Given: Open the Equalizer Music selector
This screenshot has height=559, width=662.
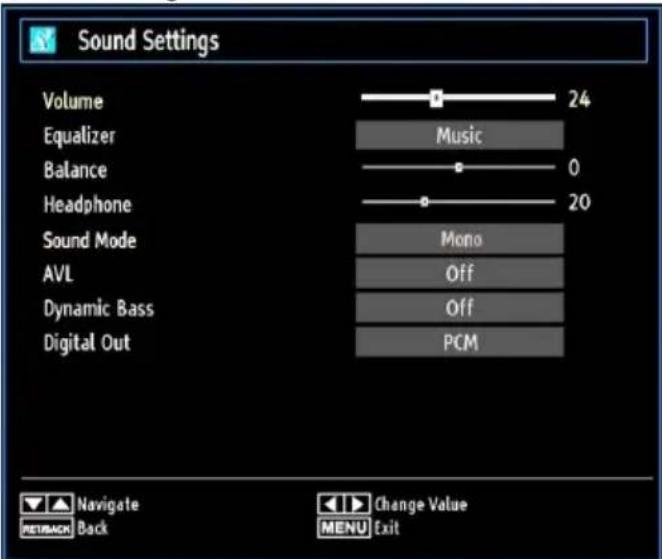Looking at the screenshot, I should [x=459, y=136].
